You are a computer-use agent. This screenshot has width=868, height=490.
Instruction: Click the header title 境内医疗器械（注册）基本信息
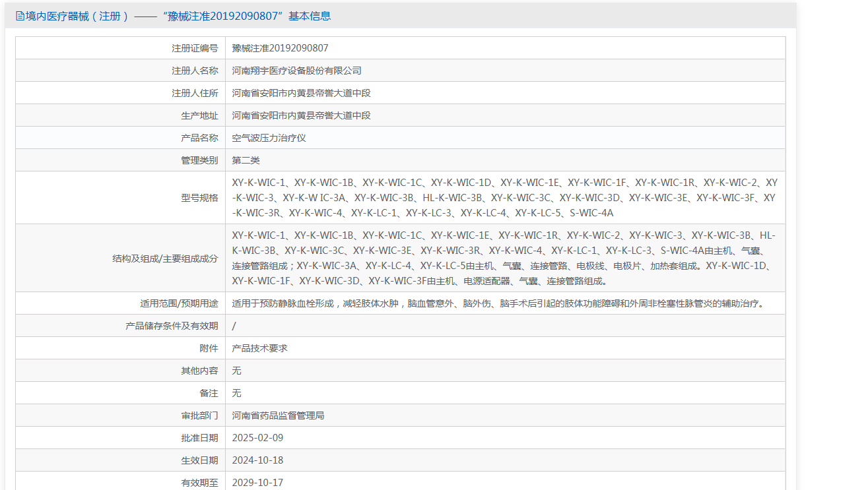pyautogui.click(x=178, y=16)
